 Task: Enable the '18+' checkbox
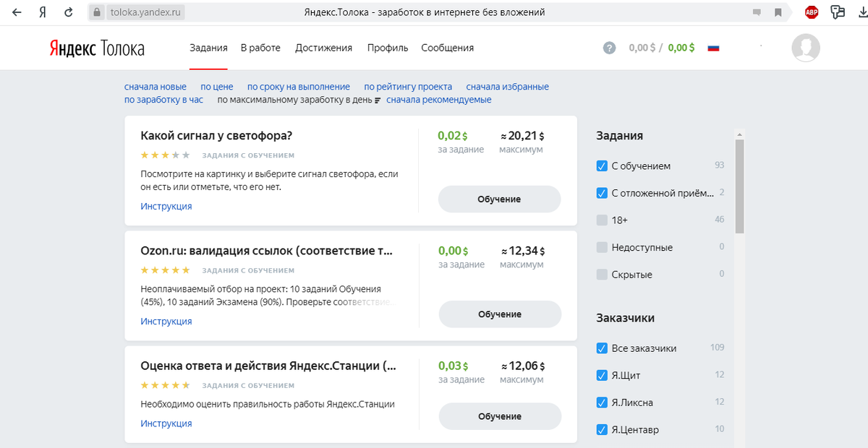(x=602, y=220)
